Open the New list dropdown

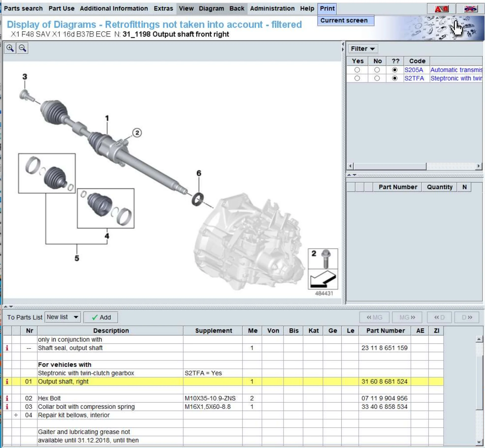(x=63, y=317)
